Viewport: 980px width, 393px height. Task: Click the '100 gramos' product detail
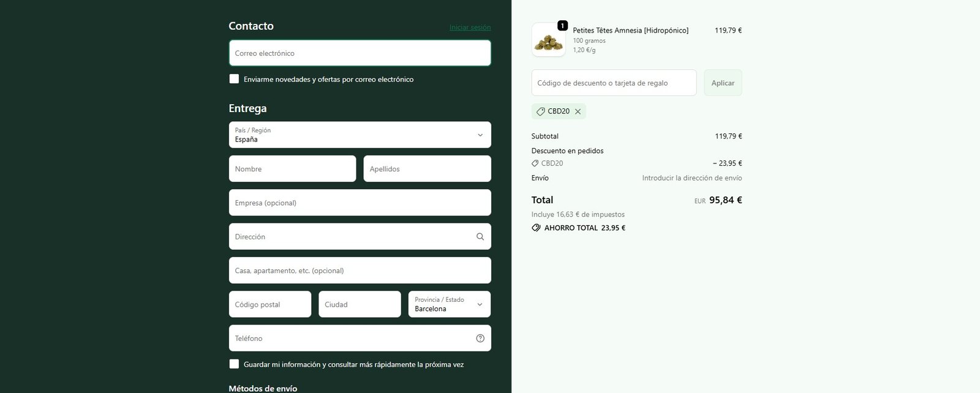pos(589,41)
